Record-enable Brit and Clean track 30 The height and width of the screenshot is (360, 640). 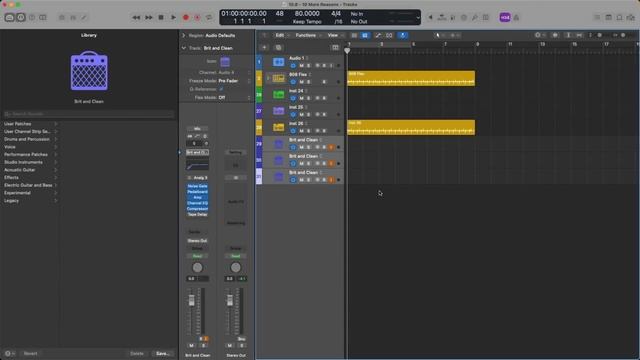pyautogui.click(x=324, y=164)
